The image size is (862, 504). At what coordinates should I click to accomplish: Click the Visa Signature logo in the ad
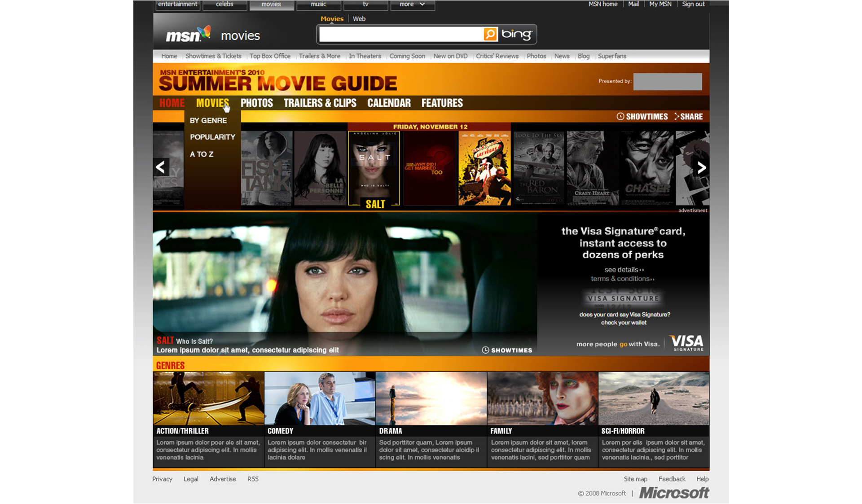tap(687, 343)
